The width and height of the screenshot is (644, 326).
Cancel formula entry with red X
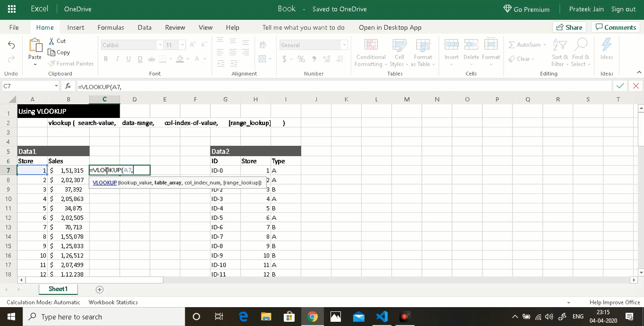click(x=636, y=86)
